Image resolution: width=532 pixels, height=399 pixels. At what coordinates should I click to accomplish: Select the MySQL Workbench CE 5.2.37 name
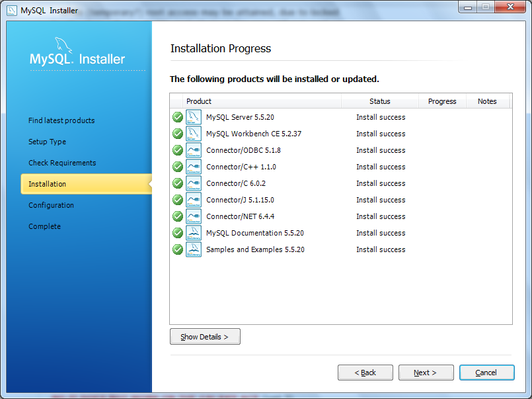pos(254,134)
